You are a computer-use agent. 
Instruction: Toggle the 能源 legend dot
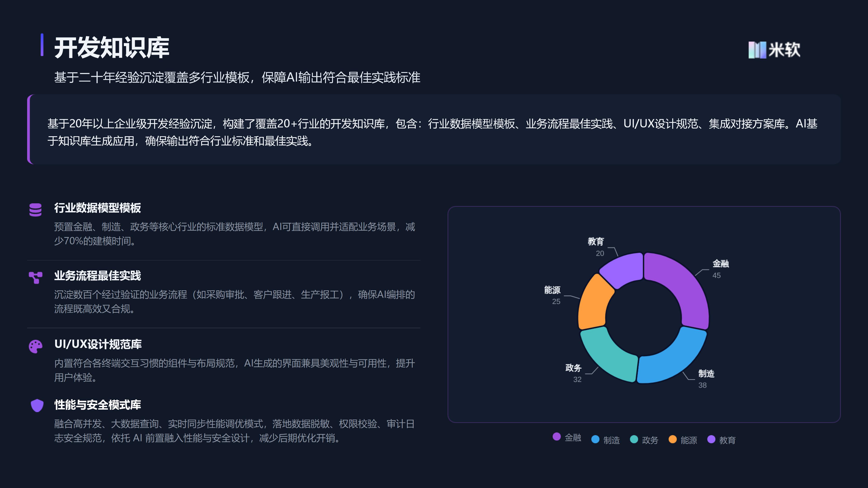pyautogui.click(x=672, y=439)
